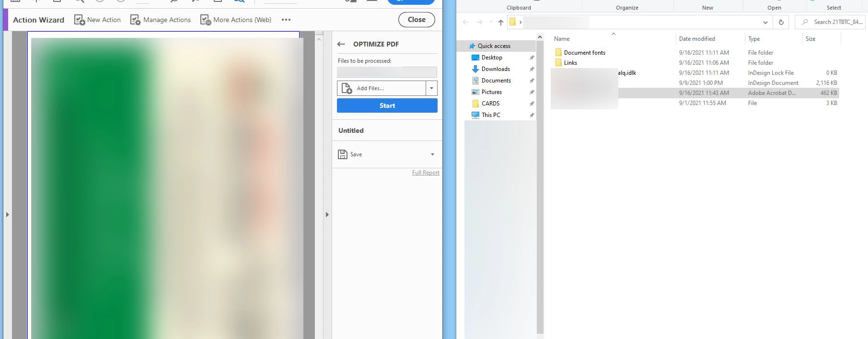Open Desktop from Quick access

click(x=492, y=58)
